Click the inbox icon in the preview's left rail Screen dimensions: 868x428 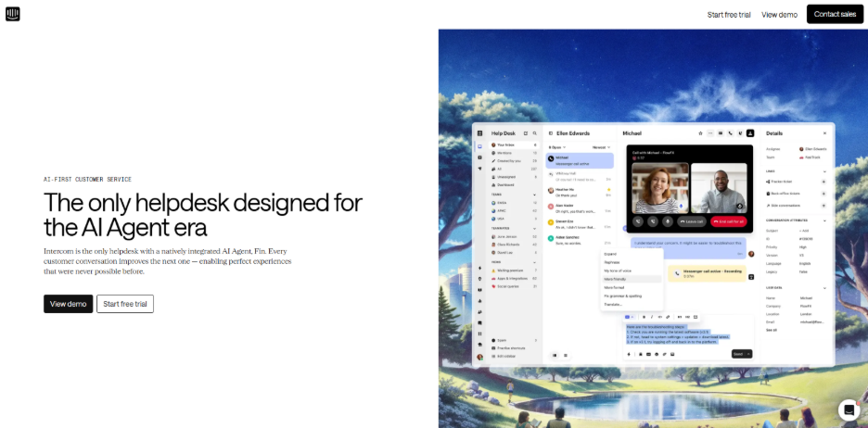tap(480, 146)
